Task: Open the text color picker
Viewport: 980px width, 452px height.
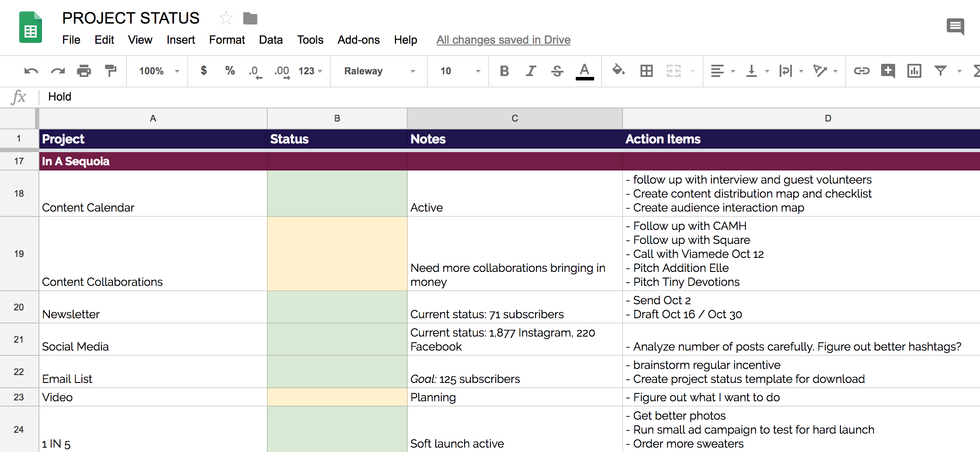Action: (x=584, y=72)
